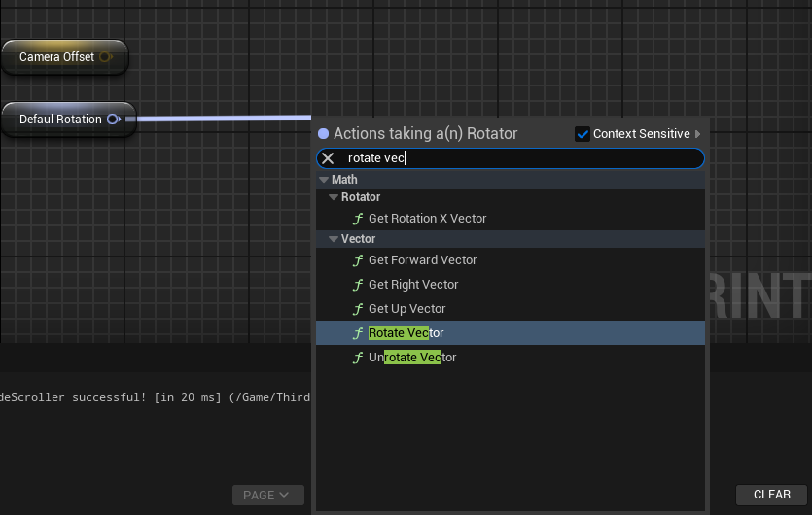Select the Rotate Vector action
This screenshot has height=515, width=812.
[x=406, y=333]
